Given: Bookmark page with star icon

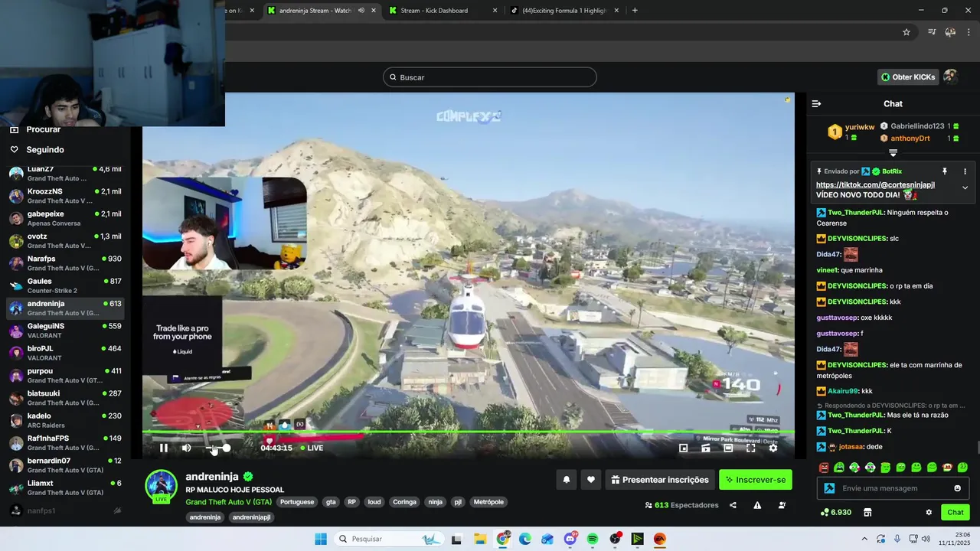Looking at the screenshot, I should click(x=906, y=32).
